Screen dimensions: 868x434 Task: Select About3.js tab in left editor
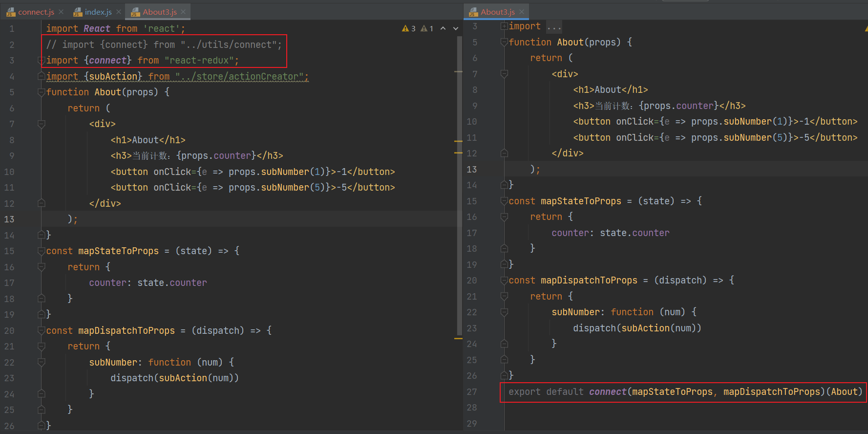(x=159, y=12)
